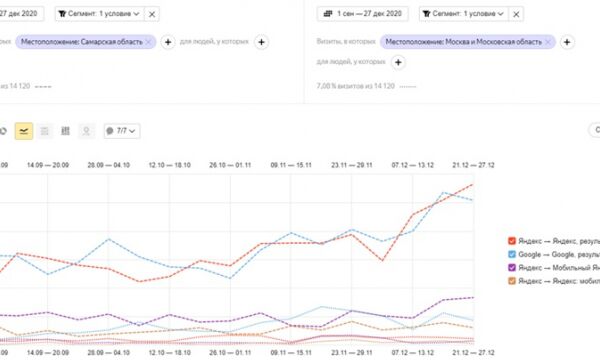Click top axis label 28.09 — 04.10
Image resolution: width=600 pixels, height=364 pixels.
(x=109, y=165)
